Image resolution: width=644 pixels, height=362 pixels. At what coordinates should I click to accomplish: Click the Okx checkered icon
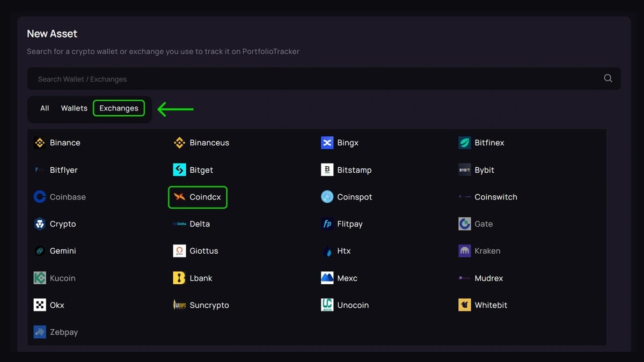pyautogui.click(x=40, y=305)
